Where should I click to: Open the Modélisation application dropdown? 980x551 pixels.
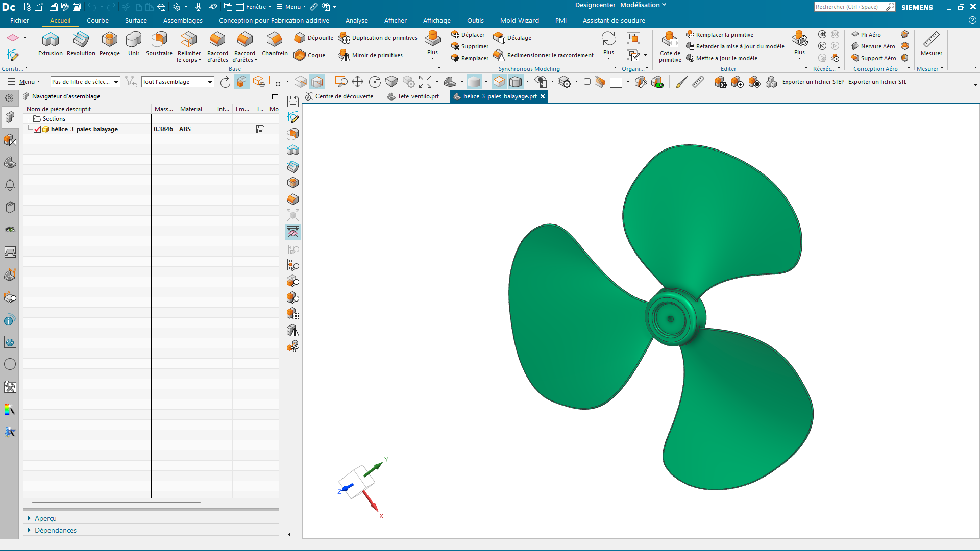[643, 5]
